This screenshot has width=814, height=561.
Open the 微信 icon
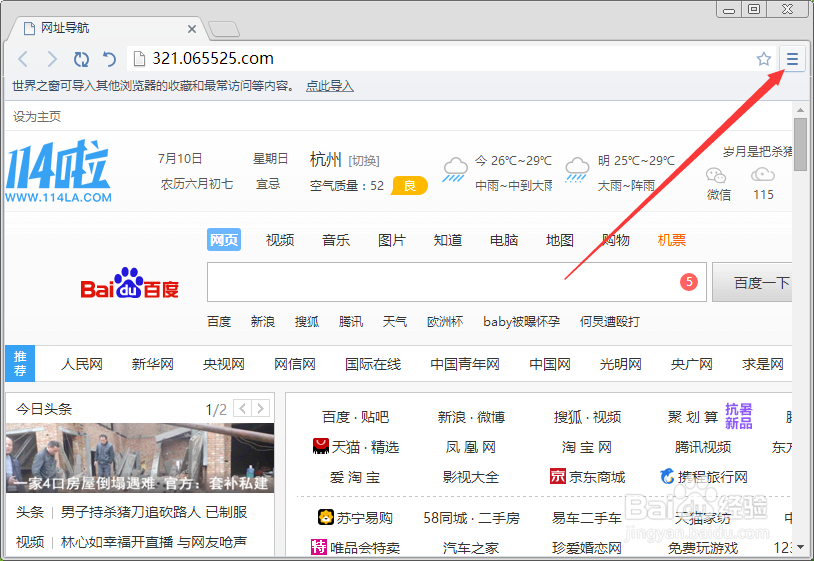[716, 175]
